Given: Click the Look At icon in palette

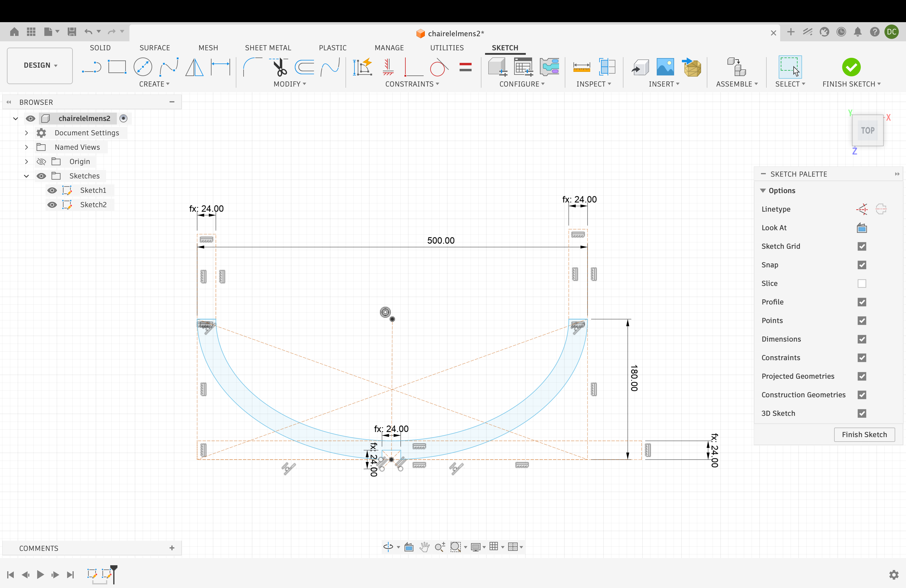Looking at the screenshot, I should point(862,228).
